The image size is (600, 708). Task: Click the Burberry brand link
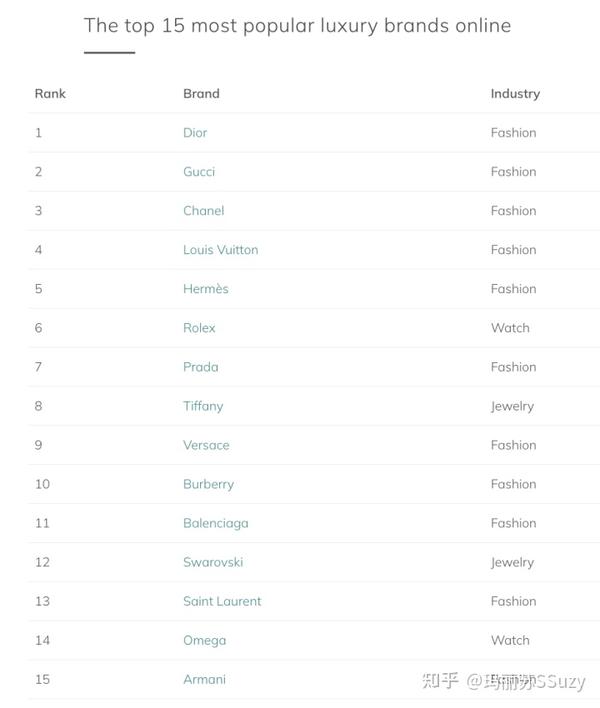click(208, 484)
